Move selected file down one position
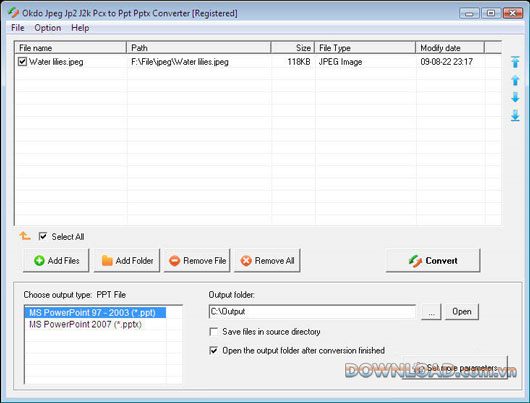530x403 pixels. pyautogui.click(x=515, y=97)
